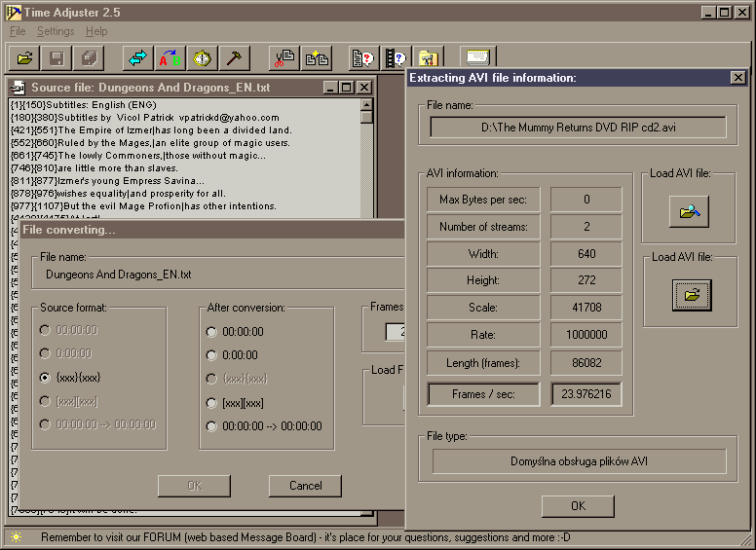The width and height of the screenshot is (756, 550).
Task: Click the open file toolbar icon
Action: pyautogui.click(x=25, y=58)
